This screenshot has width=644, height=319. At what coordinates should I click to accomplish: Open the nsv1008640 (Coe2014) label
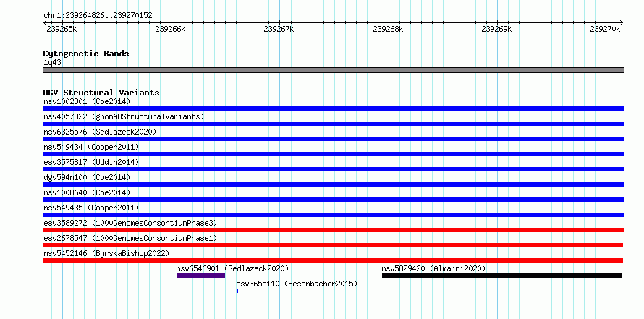pyautogui.click(x=87, y=192)
